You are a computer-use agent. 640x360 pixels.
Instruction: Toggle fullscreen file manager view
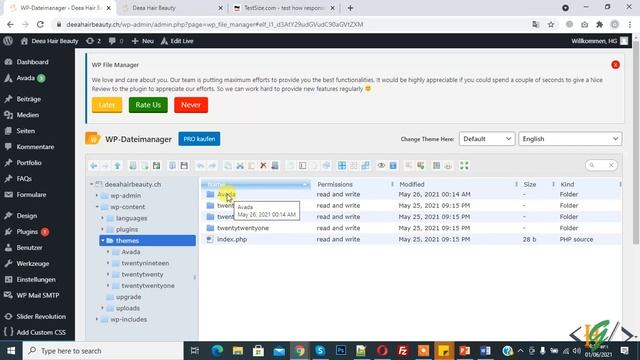point(464,165)
